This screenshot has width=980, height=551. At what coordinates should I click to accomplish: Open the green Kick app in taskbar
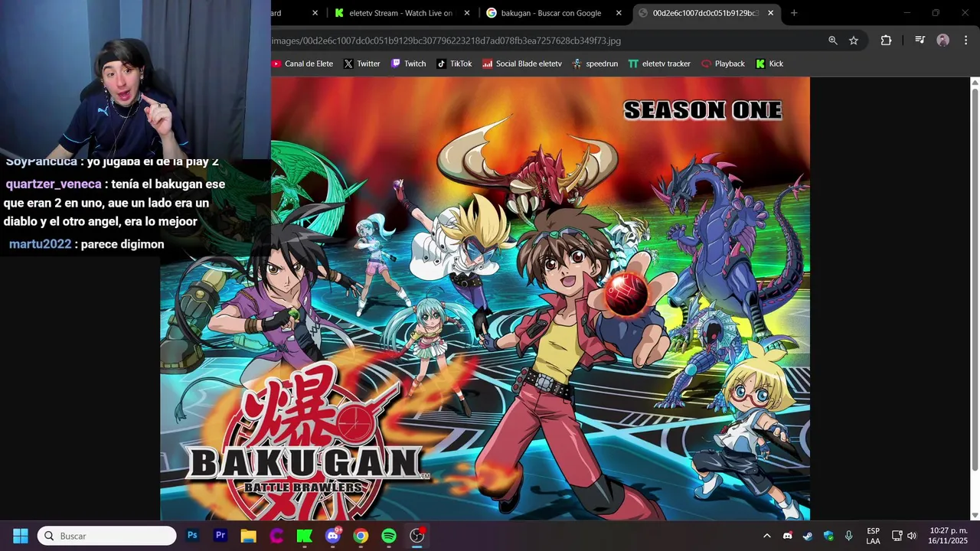tap(305, 536)
